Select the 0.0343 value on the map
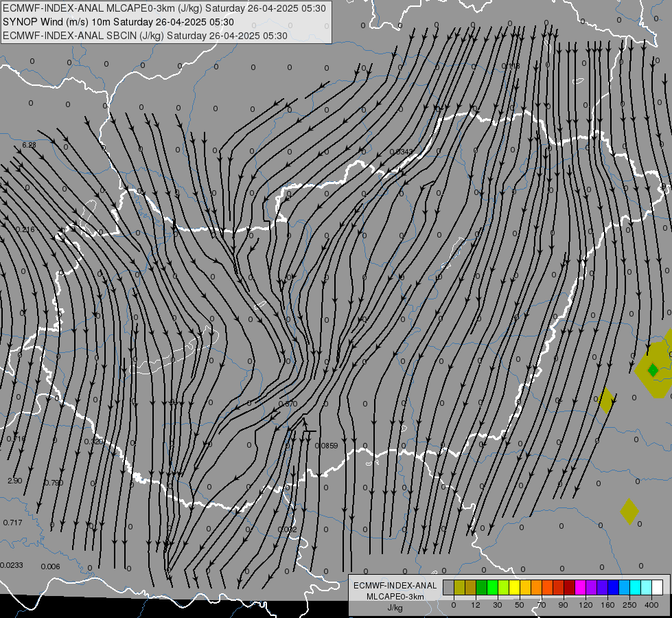This screenshot has width=672, height=618. pos(401,151)
